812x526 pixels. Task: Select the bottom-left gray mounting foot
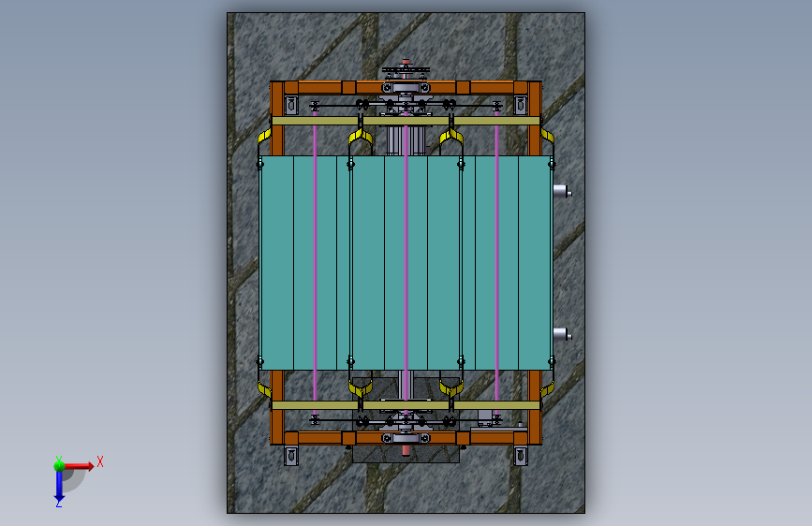pos(291,456)
